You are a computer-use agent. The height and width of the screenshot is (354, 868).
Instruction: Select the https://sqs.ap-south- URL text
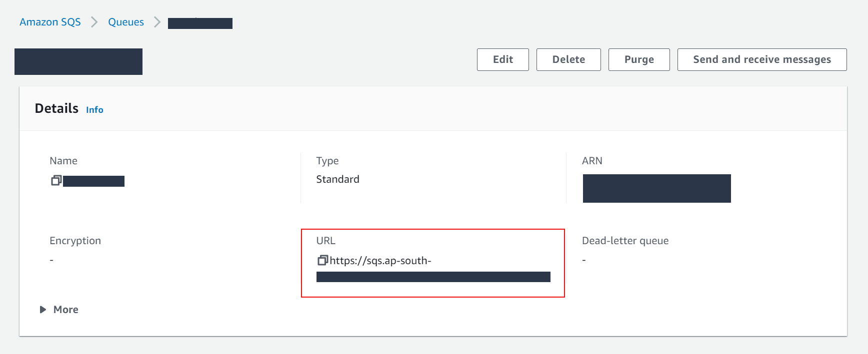pos(380,261)
